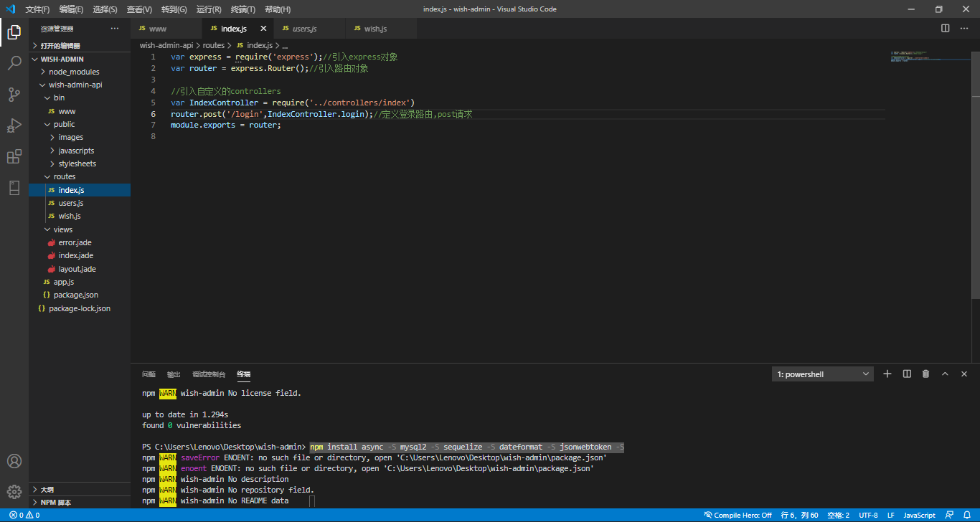Open the Extensions view
This screenshot has height=522, width=980.
[x=14, y=157]
